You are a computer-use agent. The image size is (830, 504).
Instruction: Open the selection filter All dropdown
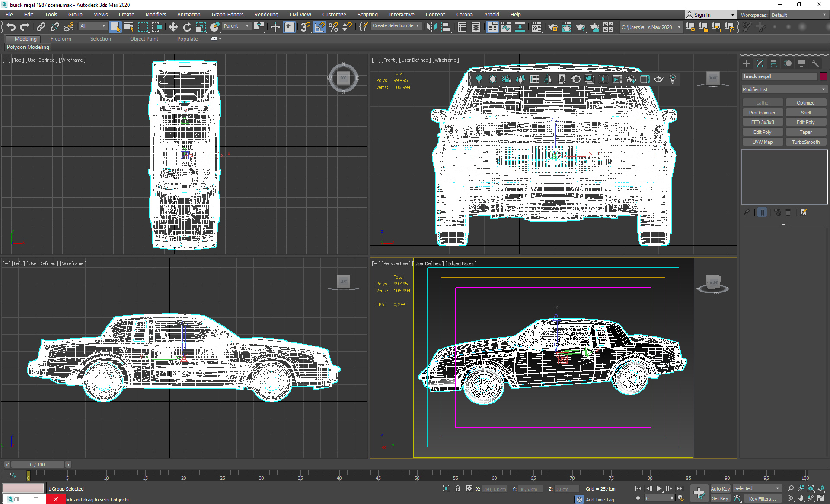pos(93,26)
